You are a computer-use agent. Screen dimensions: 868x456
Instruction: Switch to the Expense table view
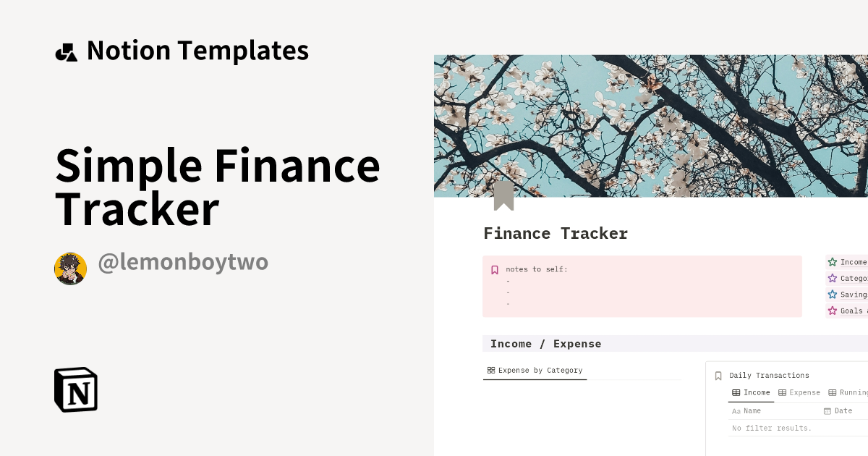pyautogui.click(x=799, y=392)
